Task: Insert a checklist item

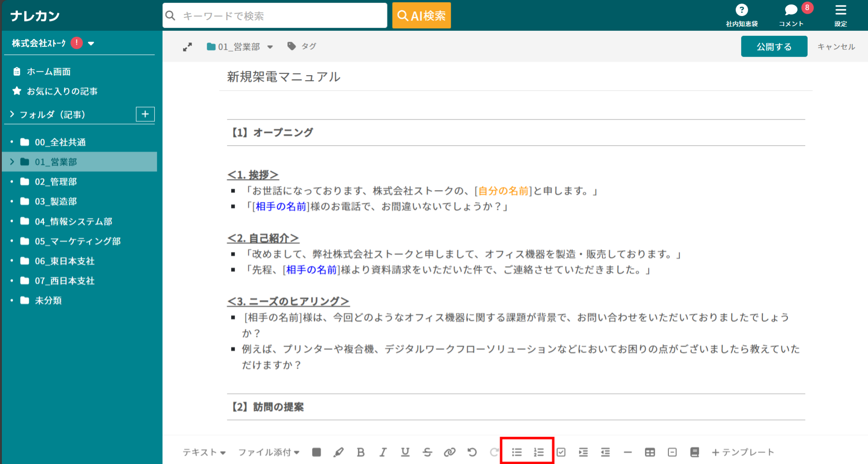Action: 561,452
